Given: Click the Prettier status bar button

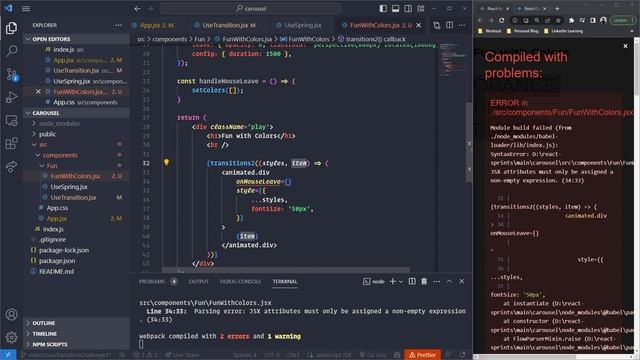Looking at the screenshot, I should [422, 355].
